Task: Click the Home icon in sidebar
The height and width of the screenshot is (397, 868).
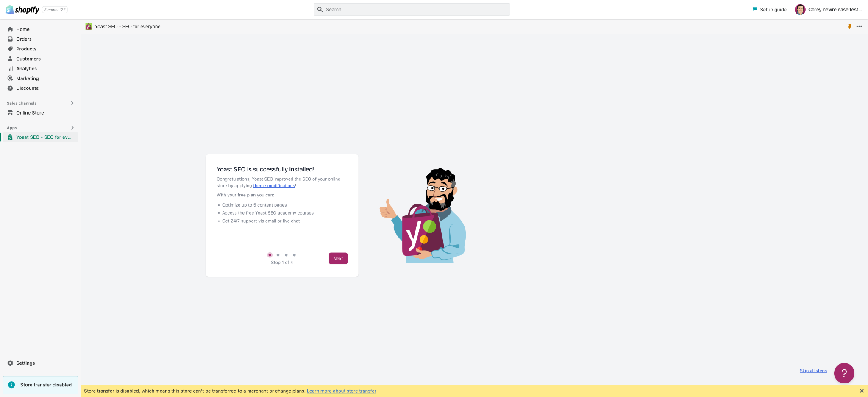Action: 10,29
